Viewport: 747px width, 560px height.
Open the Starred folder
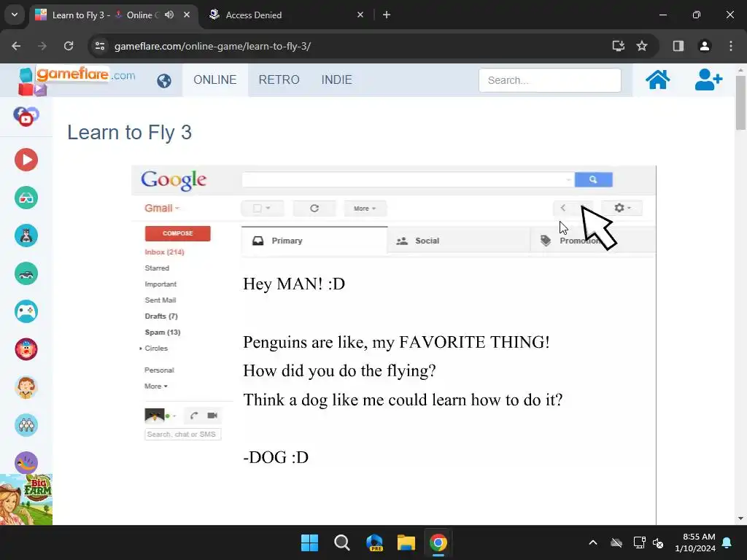point(157,268)
